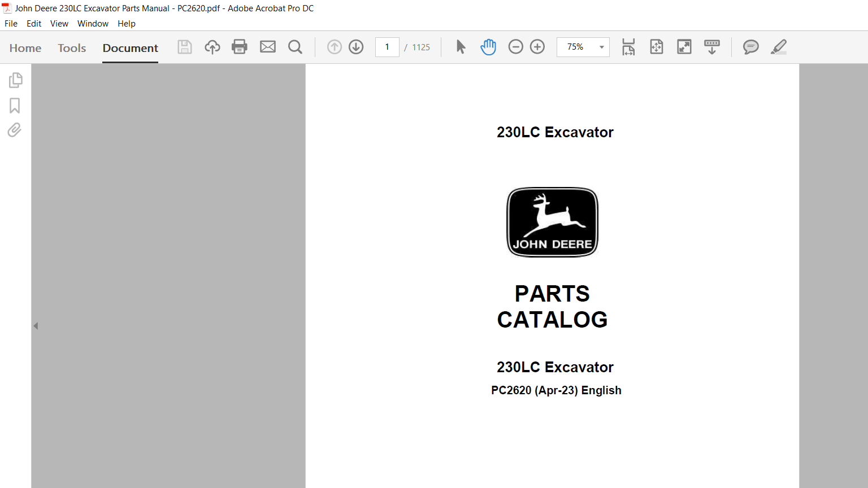Image resolution: width=868 pixels, height=488 pixels.
Task: Open the Edit menu
Action: click(34, 24)
